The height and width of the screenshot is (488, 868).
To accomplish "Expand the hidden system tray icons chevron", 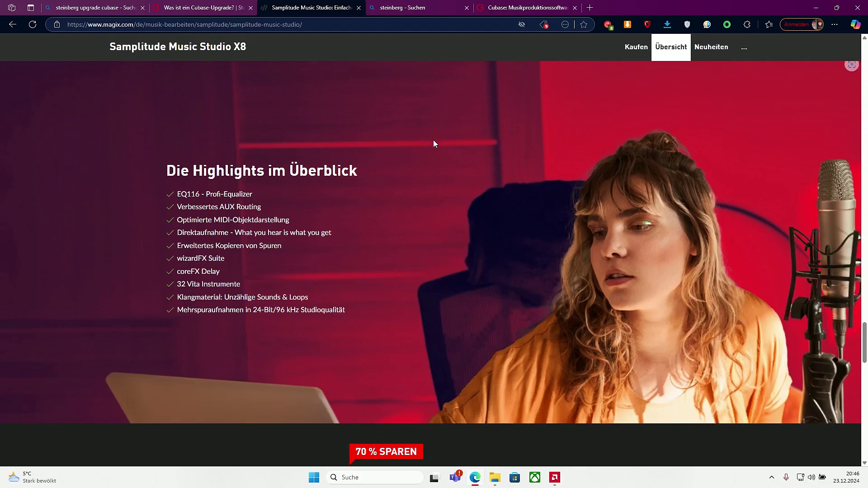I will tap(772, 477).
